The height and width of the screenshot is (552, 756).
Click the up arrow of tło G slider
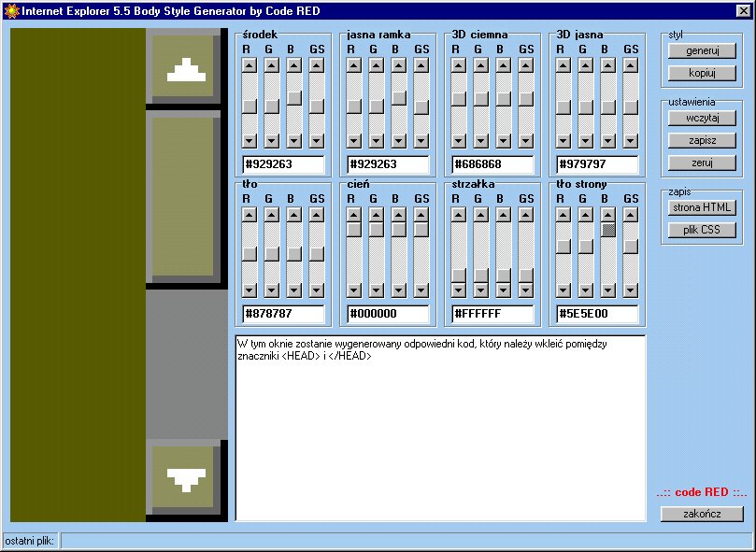point(272,215)
